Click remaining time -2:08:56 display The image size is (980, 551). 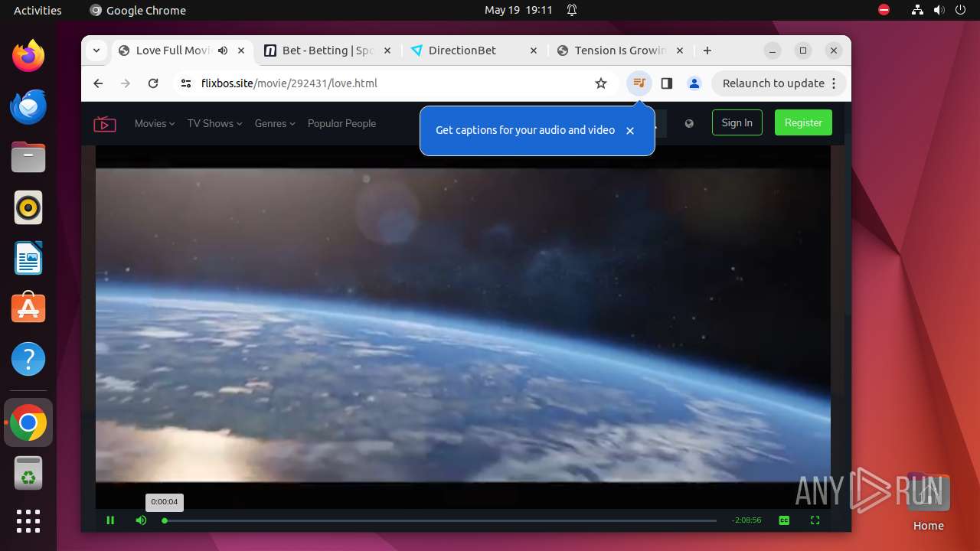coord(746,520)
